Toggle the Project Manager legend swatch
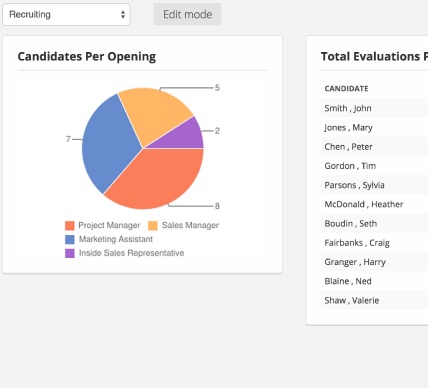Image resolution: width=428 pixels, height=388 pixels. pyautogui.click(x=69, y=226)
